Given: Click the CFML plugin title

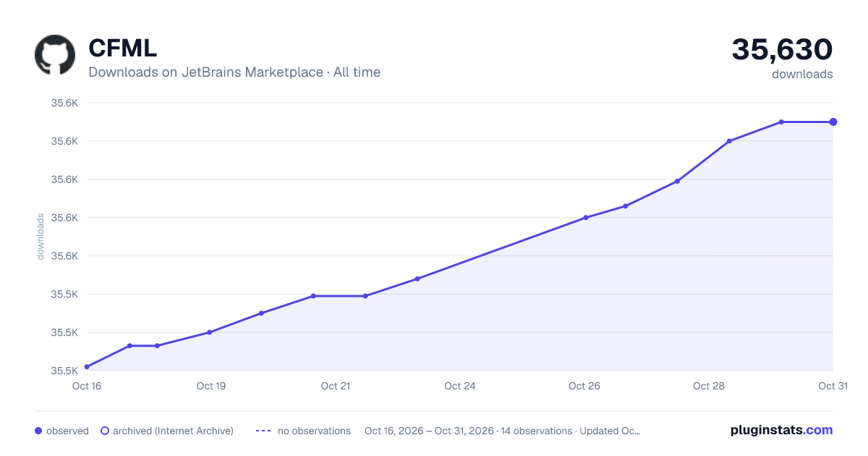Looking at the screenshot, I should coord(123,48).
